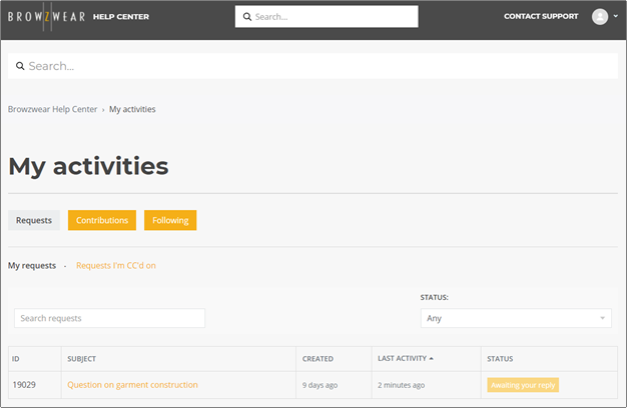Image resolution: width=627 pixels, height=408 pixels.
Task: Select the Requests tab
Action: [34, 220]
